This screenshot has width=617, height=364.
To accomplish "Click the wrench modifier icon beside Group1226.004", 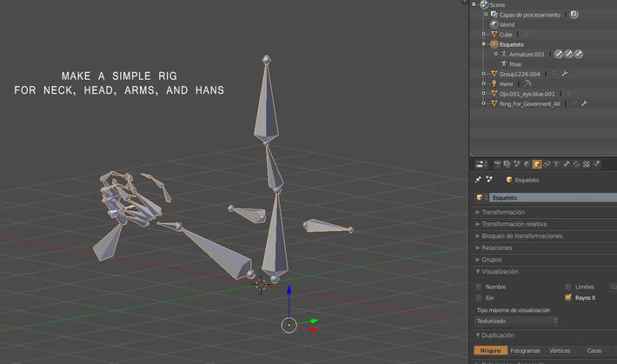I will pyautogui.click(x=564, y=74).
